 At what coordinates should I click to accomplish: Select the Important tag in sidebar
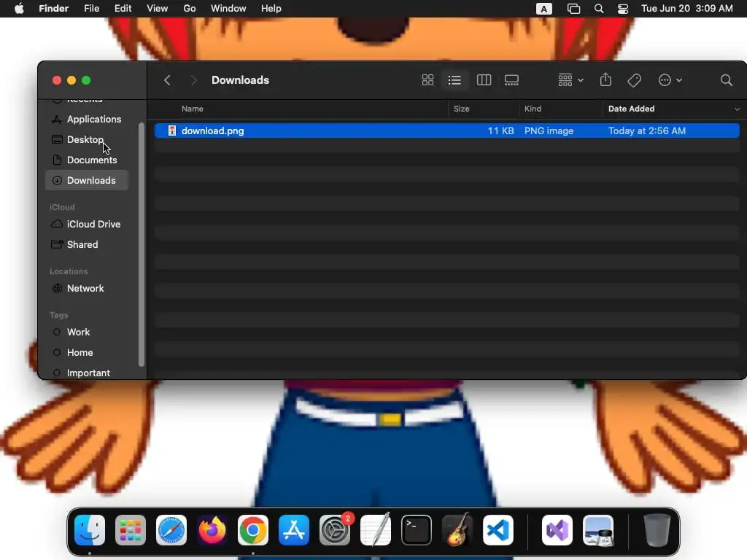[88, 373]
